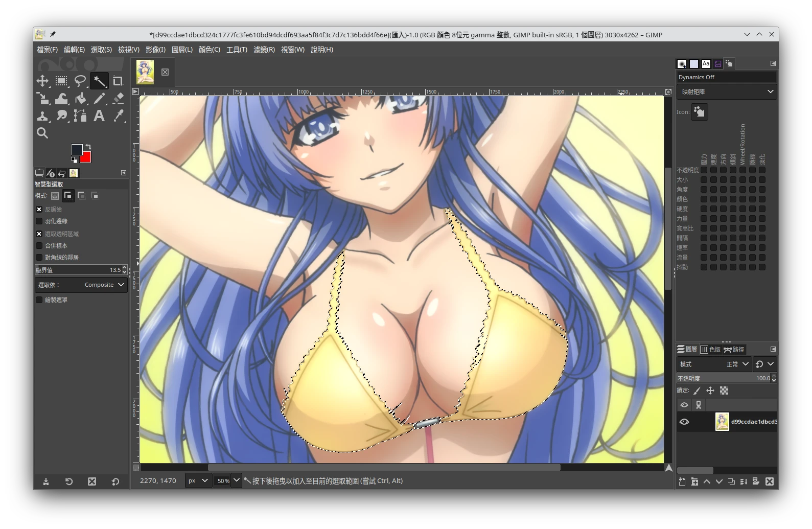The width and height of the screenshot is (812, 529).
Task: Select the Warp Transform tool
Action: pos(61,98)
